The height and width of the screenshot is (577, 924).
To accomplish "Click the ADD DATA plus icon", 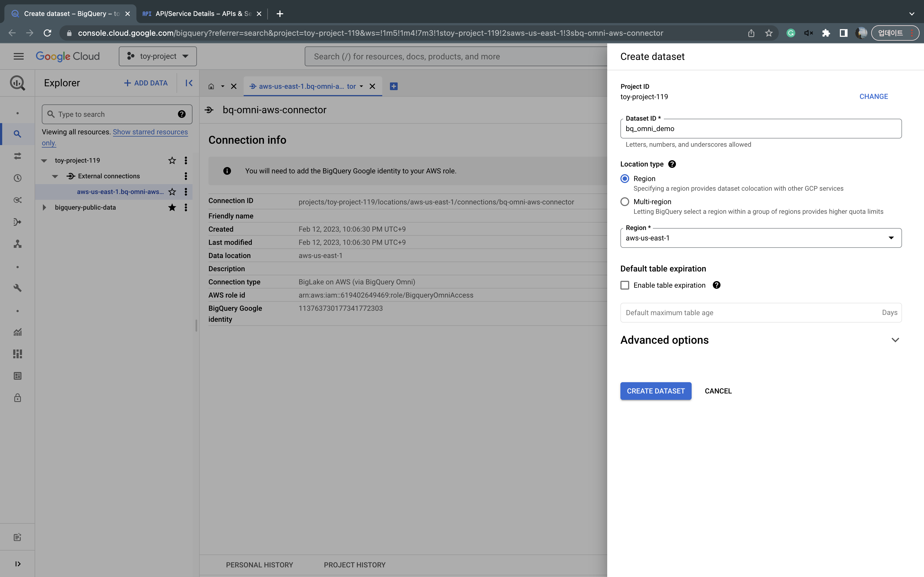I will pyautogui.click(x=128, y=83).
